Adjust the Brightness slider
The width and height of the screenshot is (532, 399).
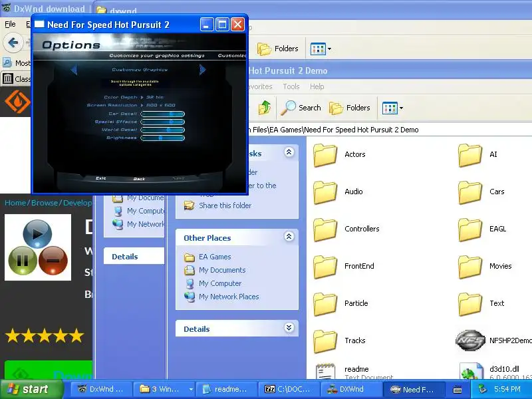162,138
